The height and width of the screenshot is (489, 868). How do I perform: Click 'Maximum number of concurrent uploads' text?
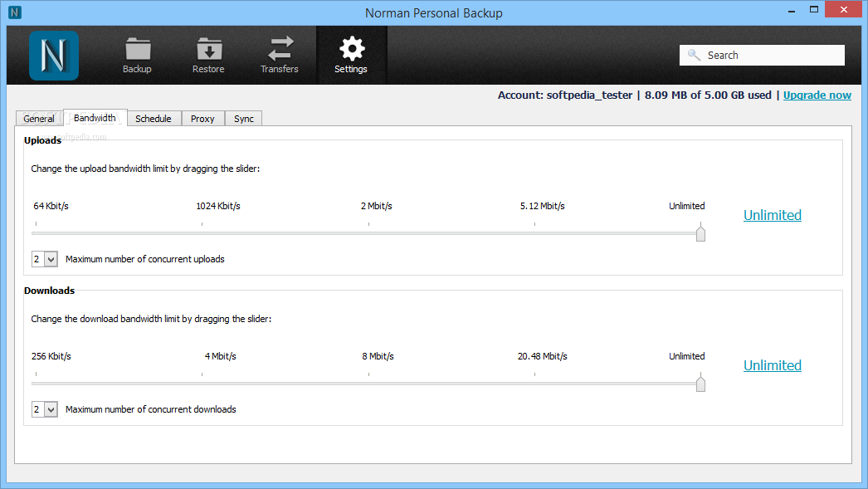145,259
